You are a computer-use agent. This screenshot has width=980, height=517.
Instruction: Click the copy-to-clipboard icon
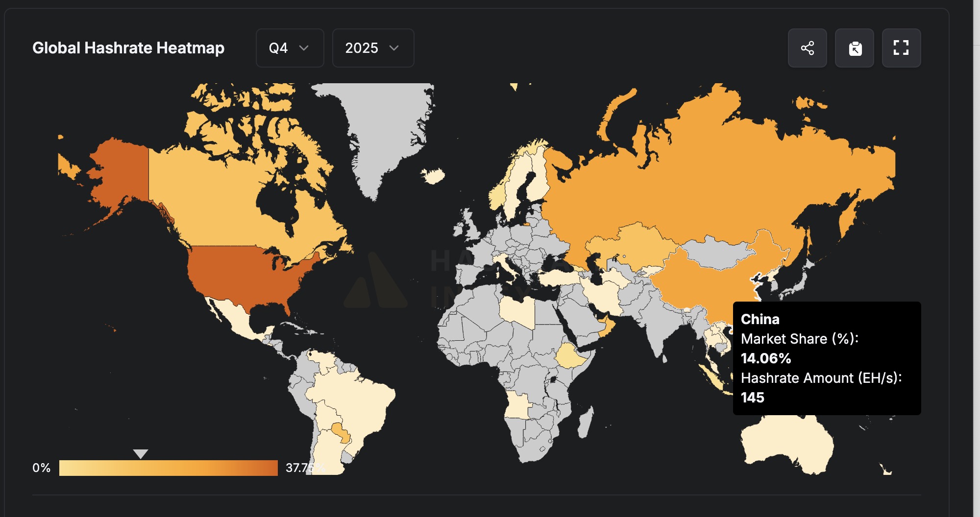(x=854, y=47)
